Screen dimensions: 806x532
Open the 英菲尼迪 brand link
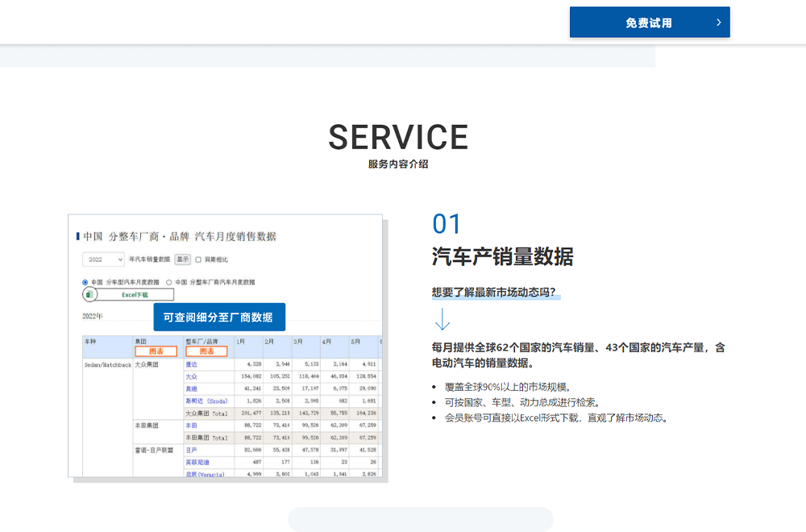pos(197,463)
